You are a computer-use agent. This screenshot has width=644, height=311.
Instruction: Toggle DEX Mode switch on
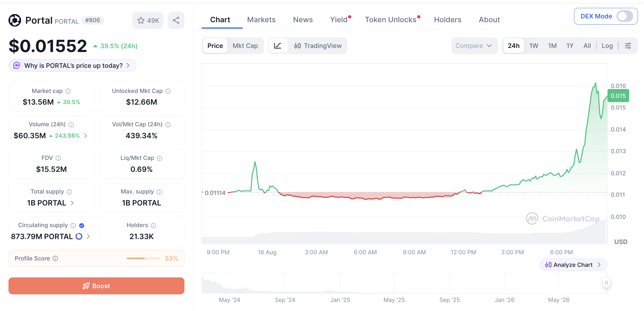[x=625, y=16]
